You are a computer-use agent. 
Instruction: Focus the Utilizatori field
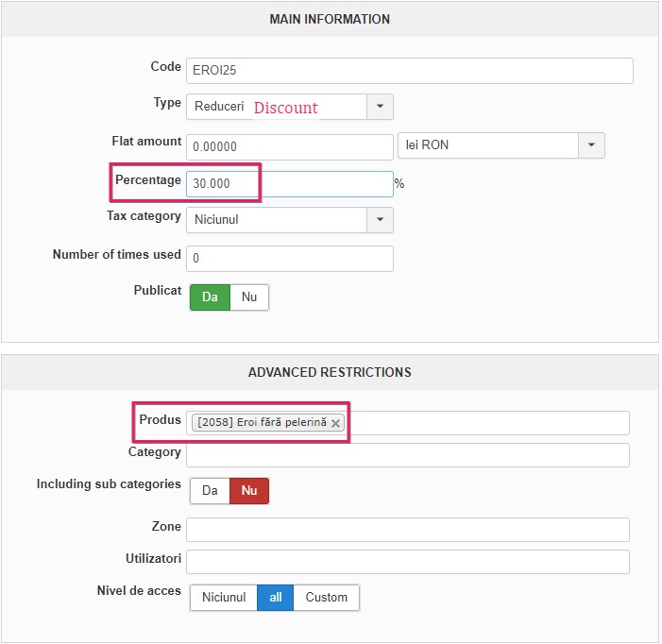(407, 562)
